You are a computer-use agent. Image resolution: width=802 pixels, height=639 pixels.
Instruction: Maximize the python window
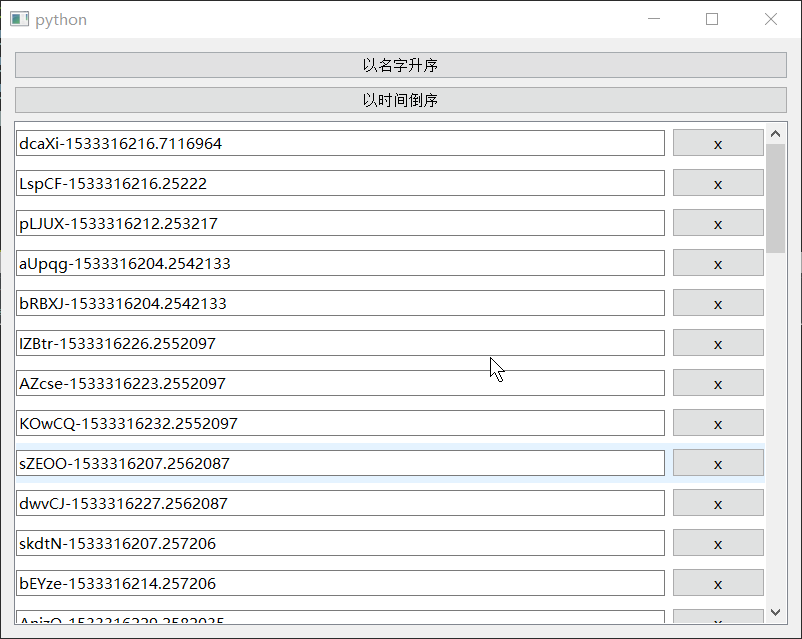(712, 19)
